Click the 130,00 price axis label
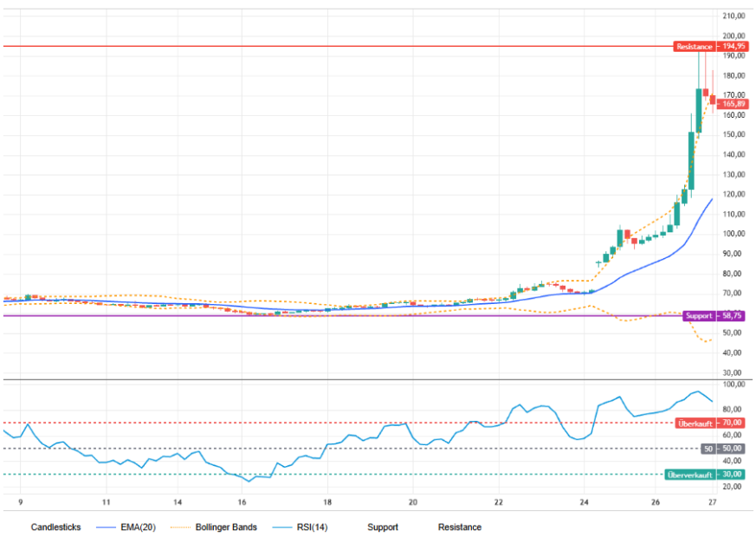This screenshot has height=537, width=756. click(x=733, y=174)
